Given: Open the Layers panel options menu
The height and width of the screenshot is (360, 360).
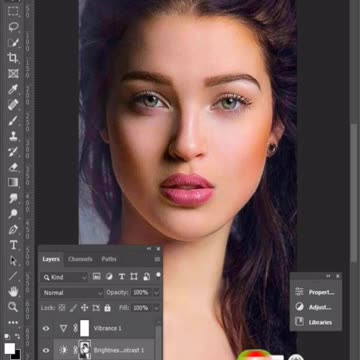Looking at the screenshot, I should 157,259.
